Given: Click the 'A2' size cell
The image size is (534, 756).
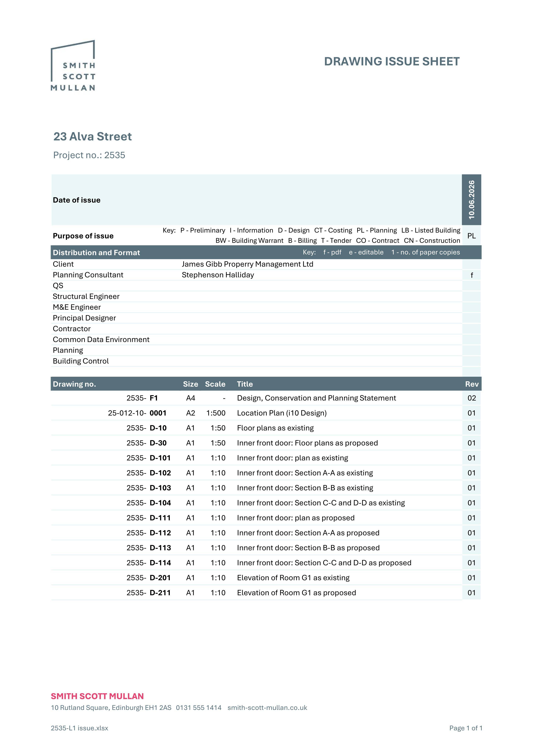Looking at the screenshot, I should pyautogui.click(x=191, y=413).
